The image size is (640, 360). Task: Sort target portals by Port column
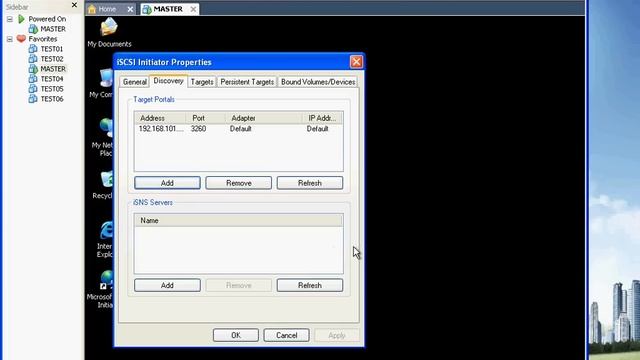(x=205, y=118)
